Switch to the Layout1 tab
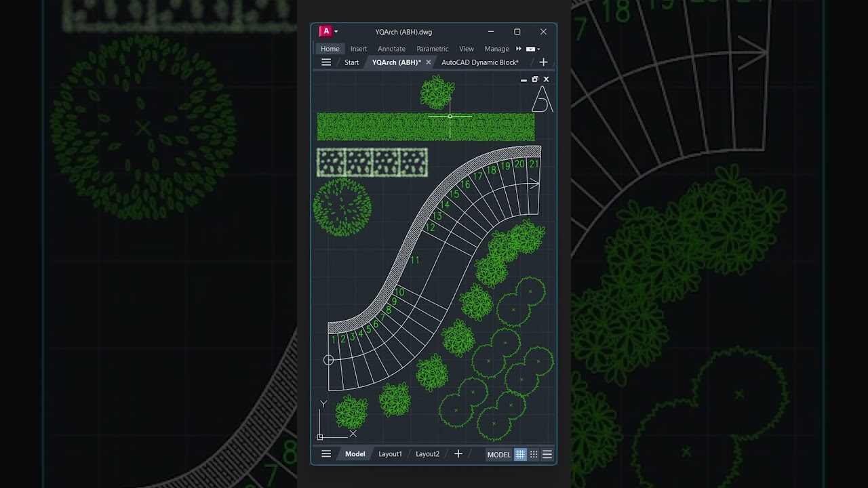 pyautogui.click(x=390, y=454)
